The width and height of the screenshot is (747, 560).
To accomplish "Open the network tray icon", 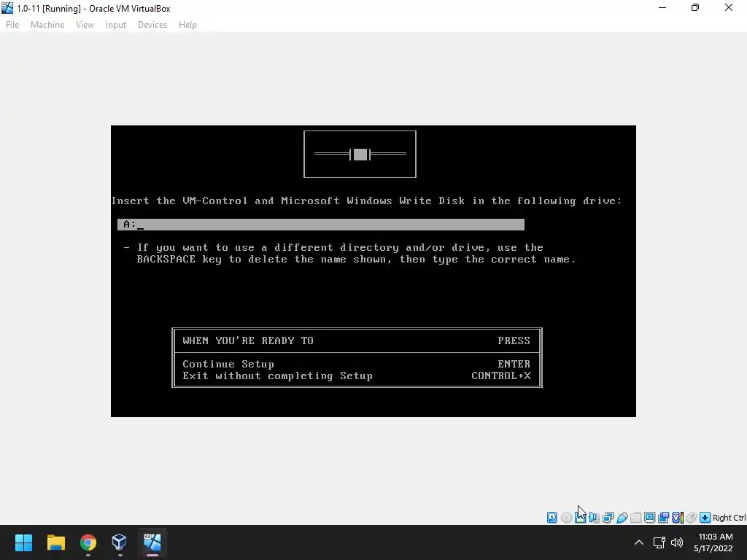I will tap(659, 542).
